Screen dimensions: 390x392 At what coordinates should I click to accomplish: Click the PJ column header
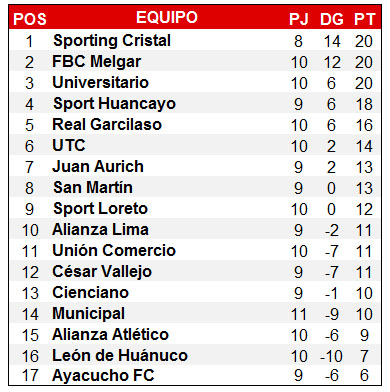tap(299, 19)
